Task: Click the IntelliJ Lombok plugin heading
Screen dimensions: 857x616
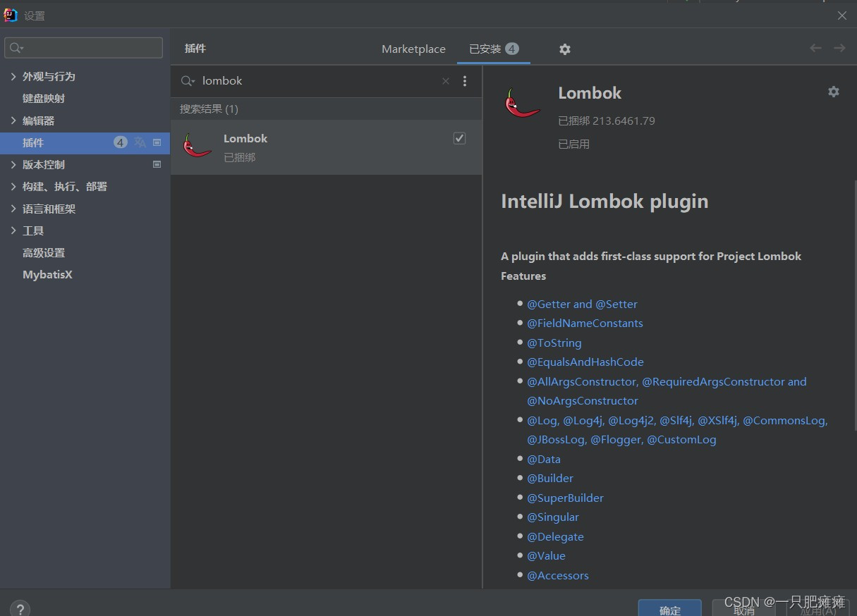Action: pyautogui.click(x=604, y=201)
